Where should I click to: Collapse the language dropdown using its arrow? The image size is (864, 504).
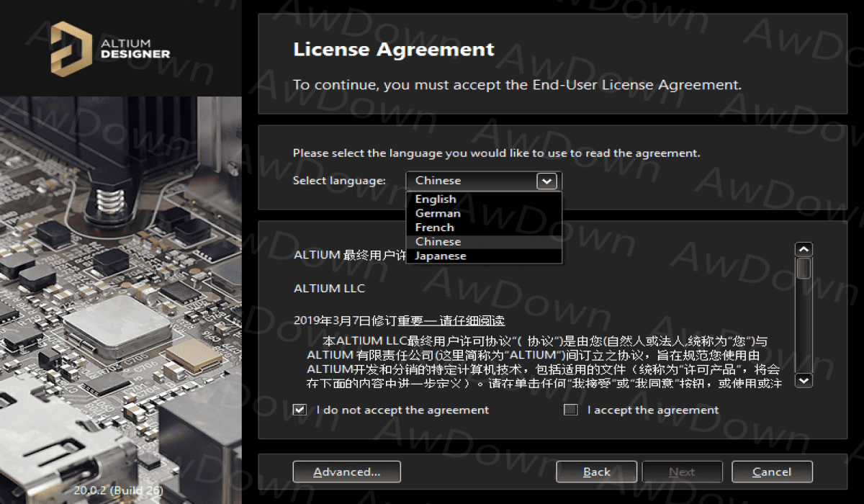547,181
